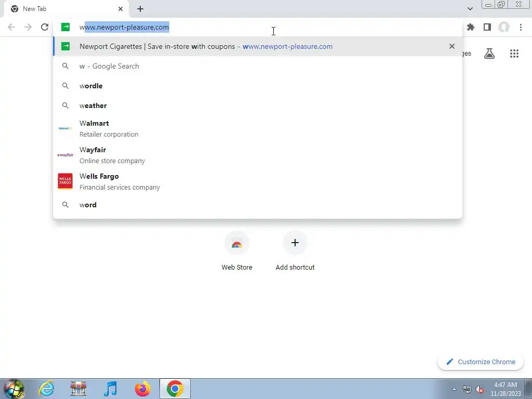Open the Chrome profile avatar
Viewport: 532px width, 399px height.
point(504,27)
